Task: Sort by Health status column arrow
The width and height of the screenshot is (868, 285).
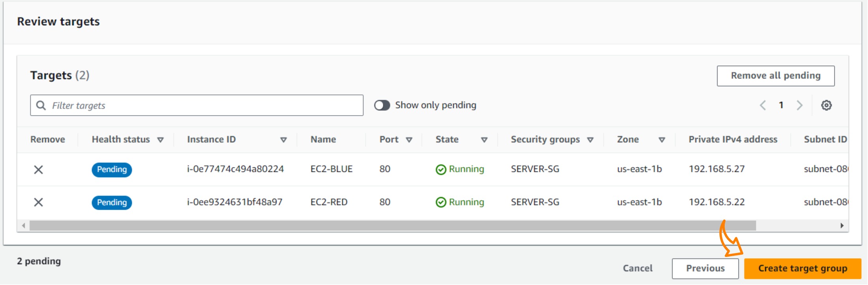Action: [x=160, y=140]
